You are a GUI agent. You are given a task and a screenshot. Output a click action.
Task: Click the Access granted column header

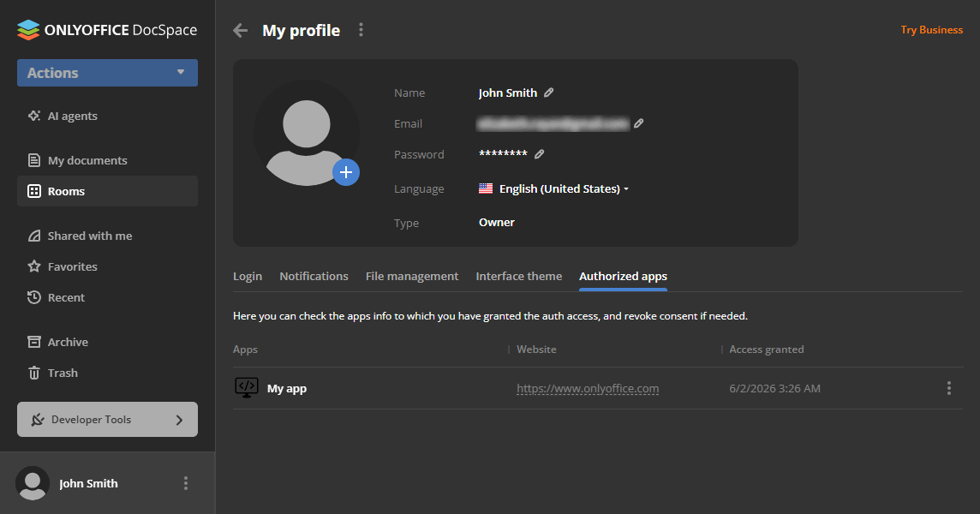[x=766, y=350]
